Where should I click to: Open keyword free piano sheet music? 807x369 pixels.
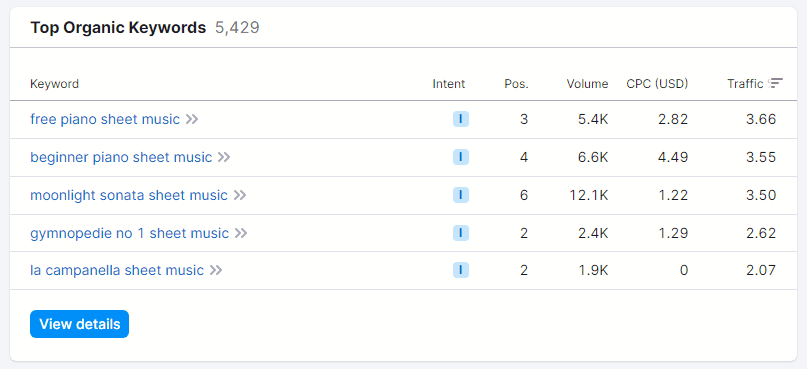pos(105,119)
